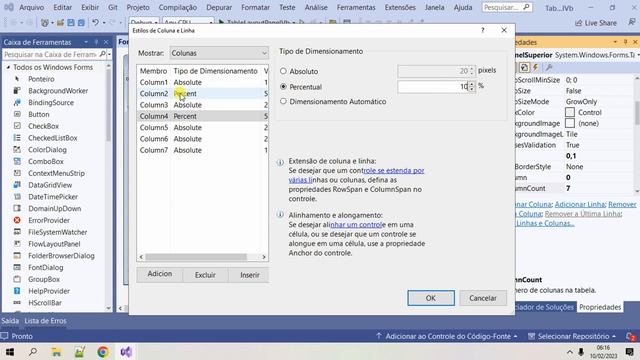Select the BindingSource toolbox icon
The height and width of the screenshot is (360, 640).
coord(17,102)
